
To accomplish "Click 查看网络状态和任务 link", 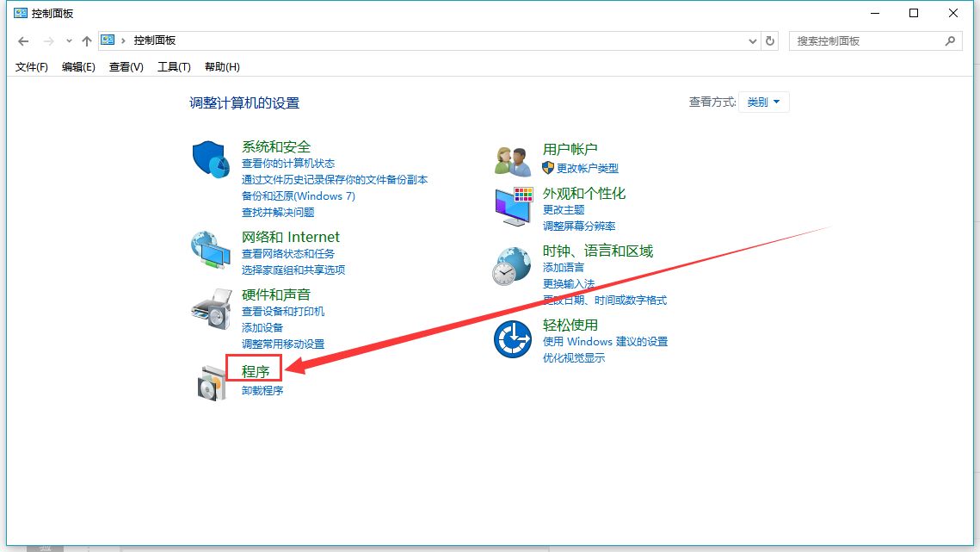I will [x=288, y=253].
